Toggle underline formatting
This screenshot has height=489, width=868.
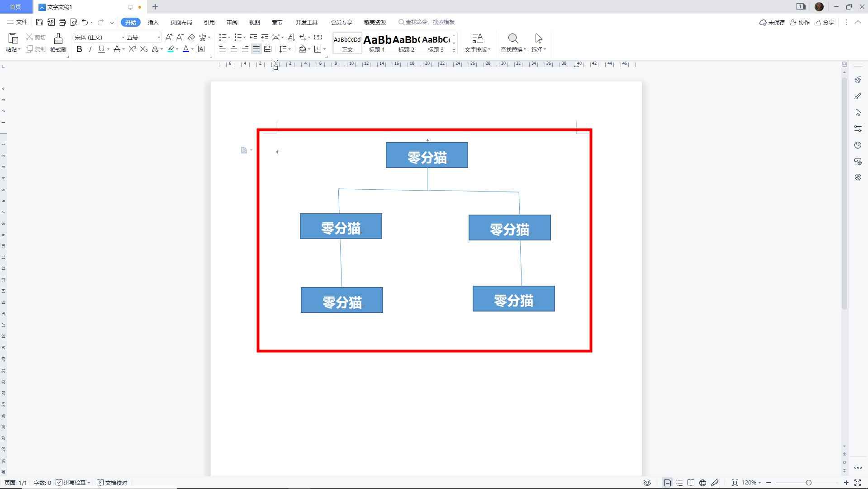tap(101, 49)
